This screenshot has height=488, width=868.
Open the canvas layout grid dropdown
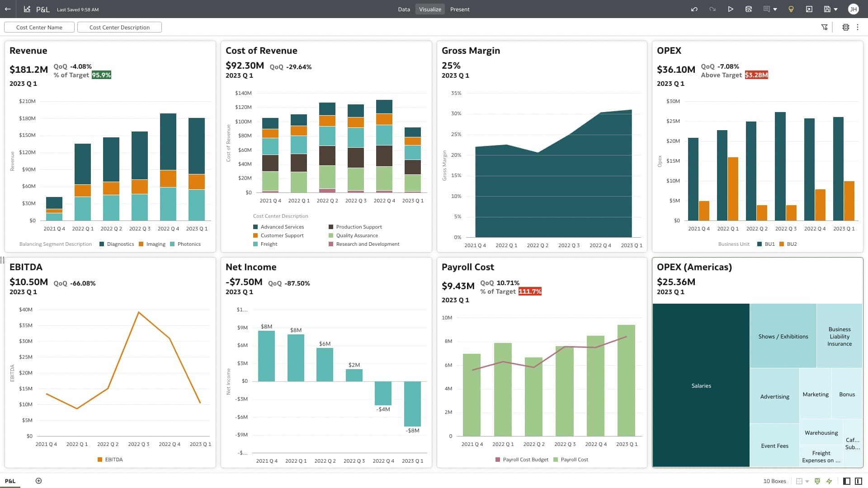coord(807,481)
